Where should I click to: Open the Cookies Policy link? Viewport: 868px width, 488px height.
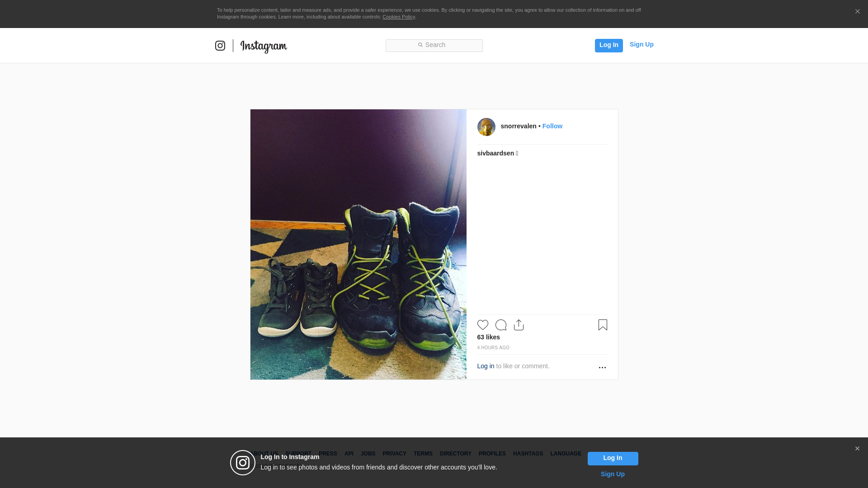tap(399, 17)
